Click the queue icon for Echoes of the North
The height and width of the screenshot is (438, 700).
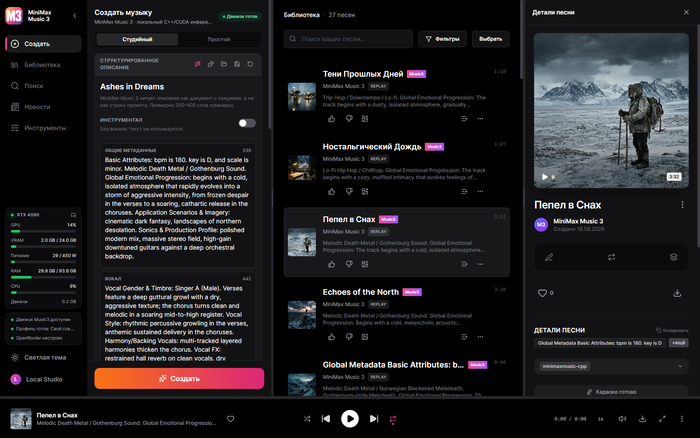point(464,337)
